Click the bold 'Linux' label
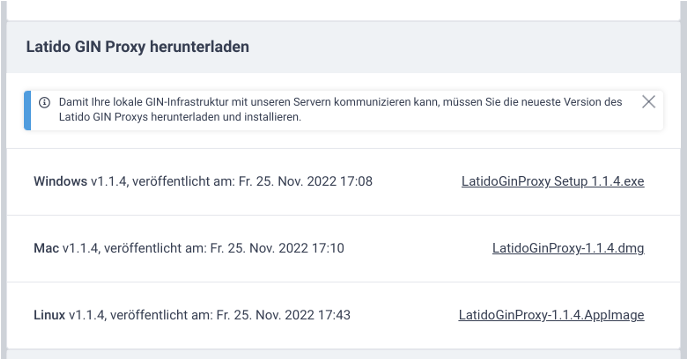 (x=49, y=315)
